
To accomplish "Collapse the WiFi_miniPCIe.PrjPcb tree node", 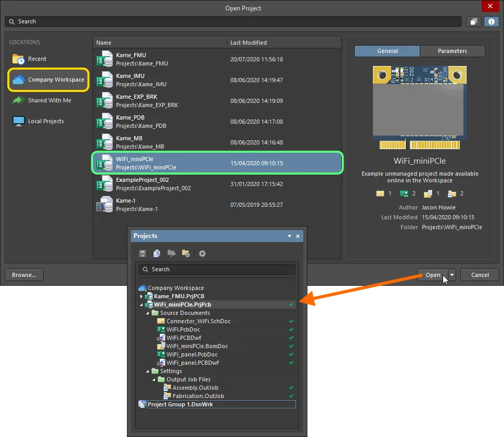I will point(141,304).
